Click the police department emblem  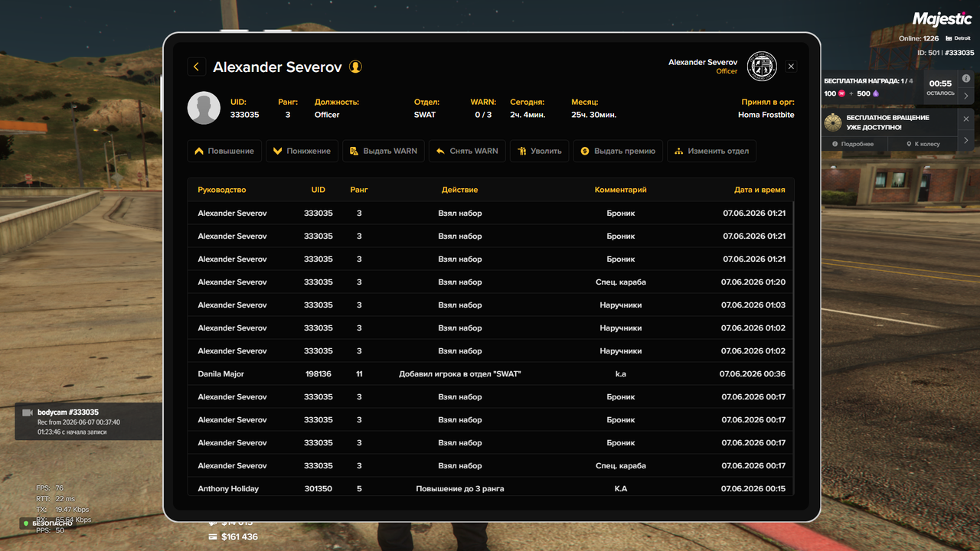(x=762, y=67)
